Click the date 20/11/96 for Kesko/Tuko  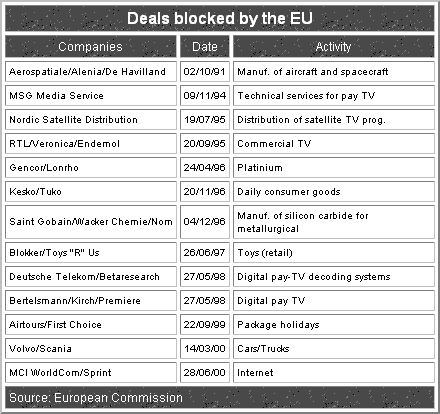[x=205, y=191]
